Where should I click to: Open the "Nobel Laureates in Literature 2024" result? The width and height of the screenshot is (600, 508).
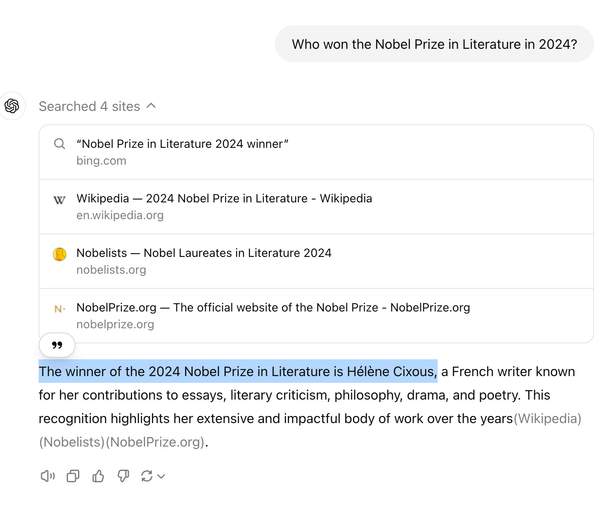[203, 254]
